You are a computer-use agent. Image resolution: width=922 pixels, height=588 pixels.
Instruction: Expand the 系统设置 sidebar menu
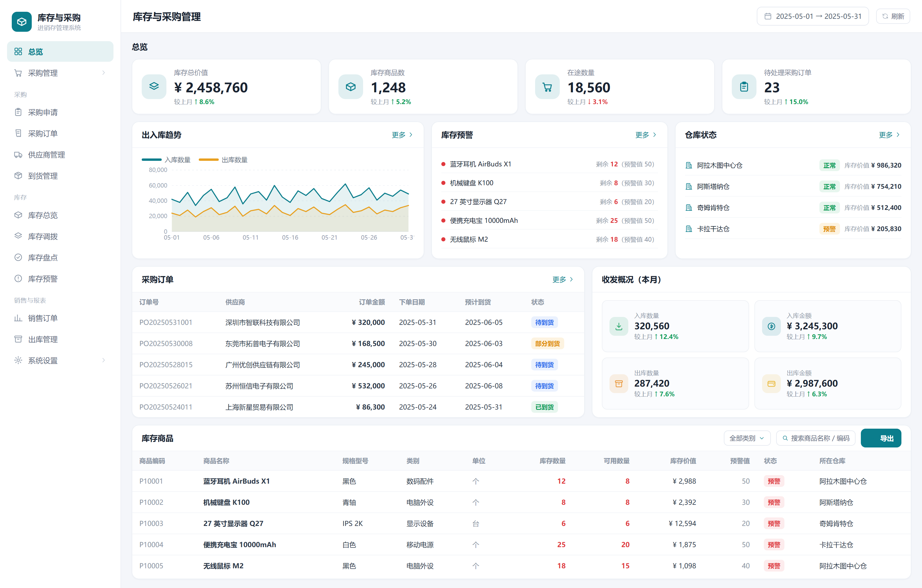click(60, 360)
